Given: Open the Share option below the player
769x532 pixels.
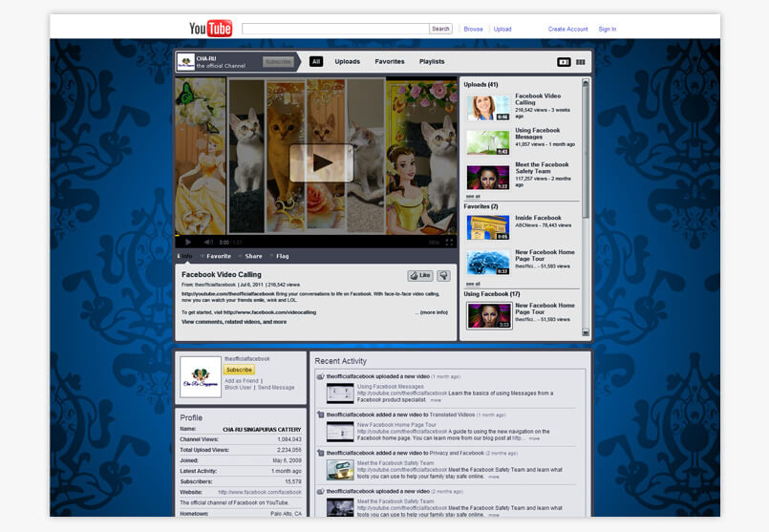Looking at the screenshot, I should click(x=250, y=256).
